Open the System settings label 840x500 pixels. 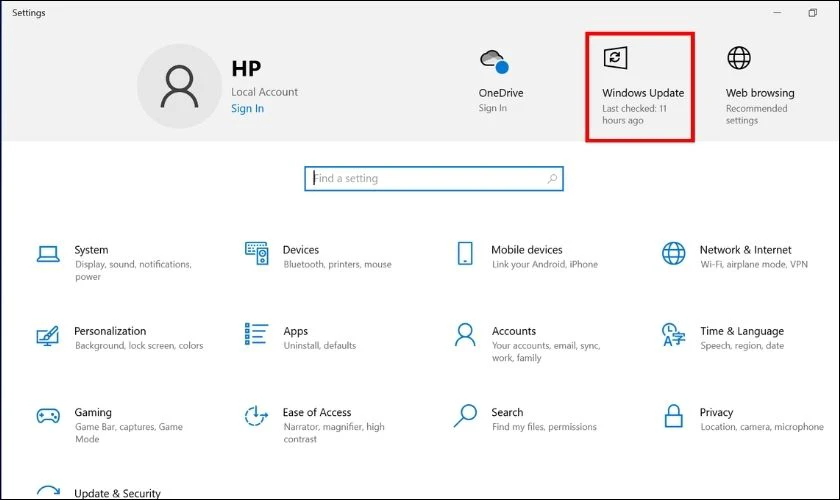[91, 250]
